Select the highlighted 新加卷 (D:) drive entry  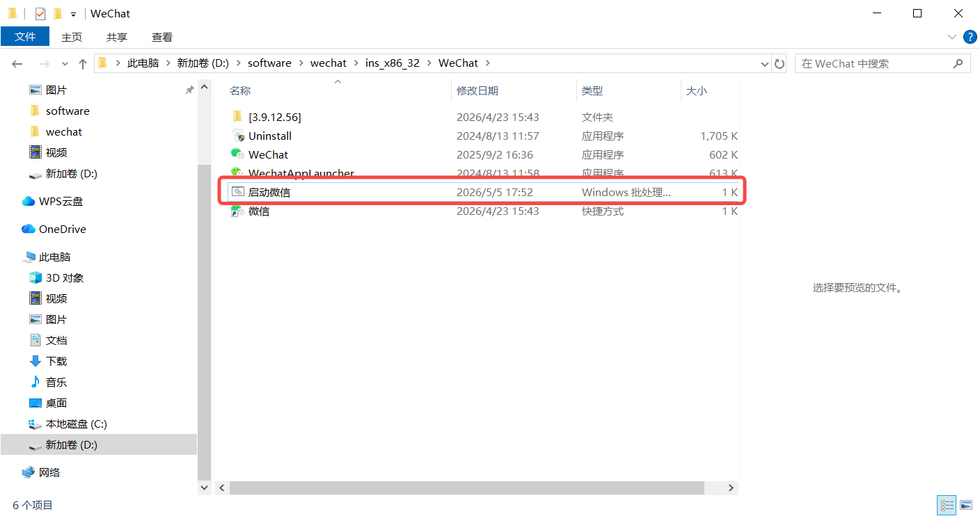99,444
